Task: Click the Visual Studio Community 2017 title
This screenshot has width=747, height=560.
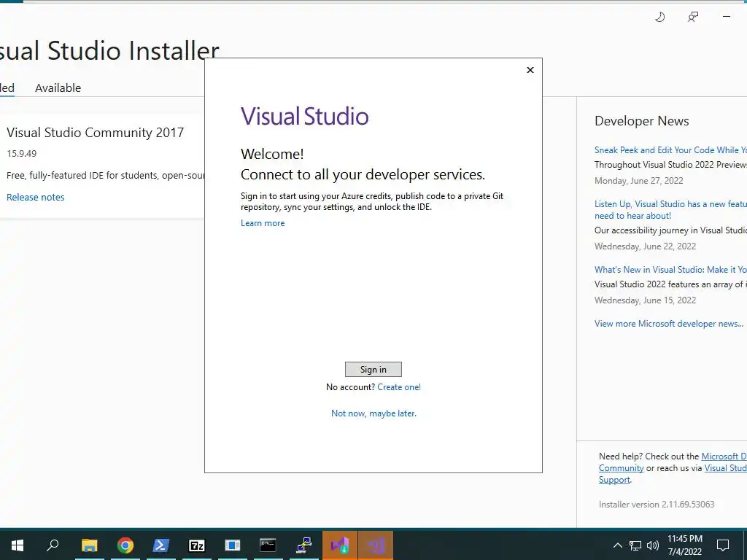Action: [96, 133]
